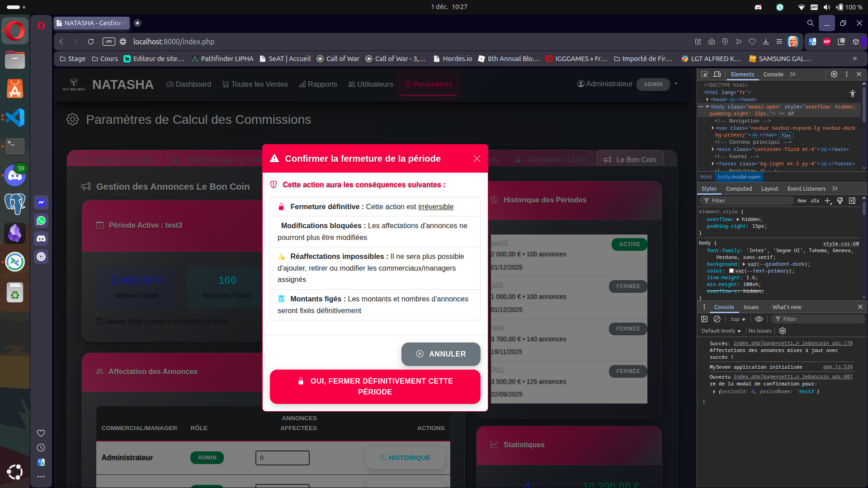Create a live expression with the eye icon

click(x=759, y=319)
